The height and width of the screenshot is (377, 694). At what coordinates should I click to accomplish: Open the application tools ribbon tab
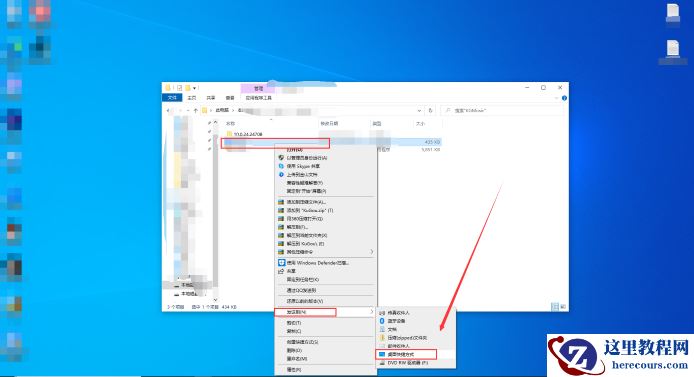(x=258, y=97)
